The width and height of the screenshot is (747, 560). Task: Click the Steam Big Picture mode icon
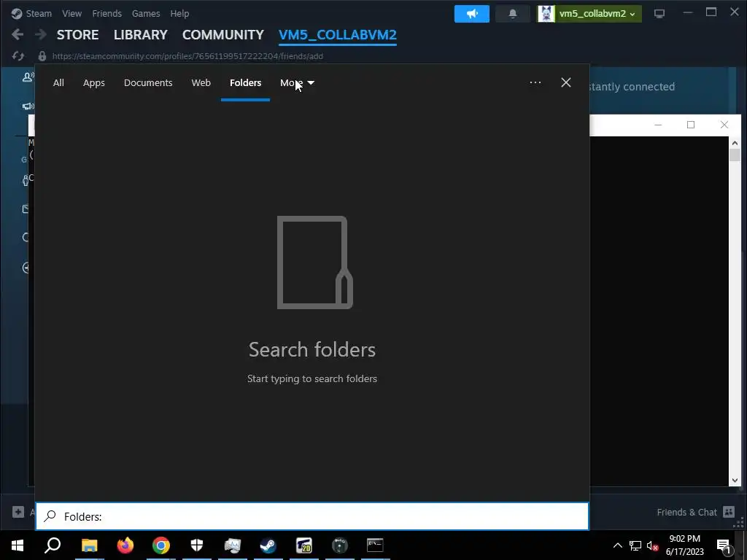pyautogui.click(x=659, y=14)
